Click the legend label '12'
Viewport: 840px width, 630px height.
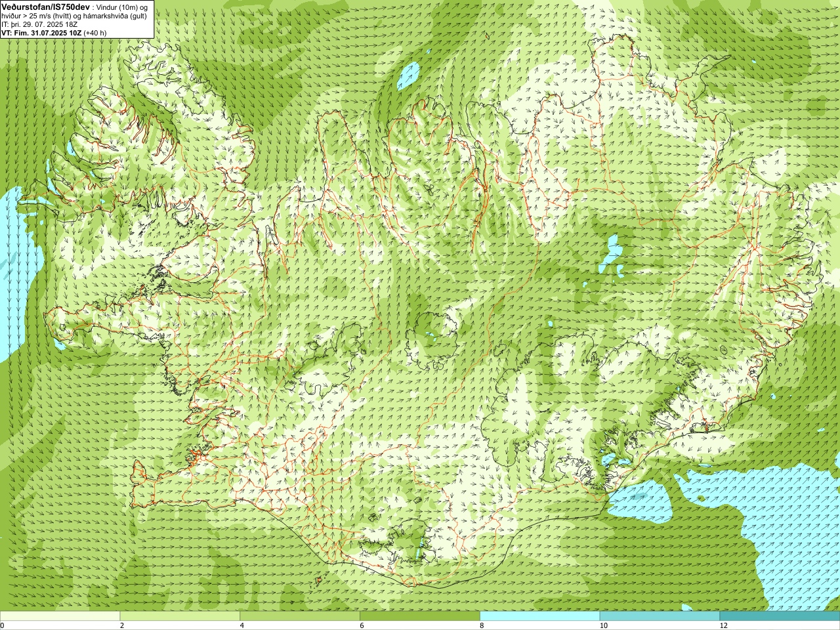click(x=723, y=625)
